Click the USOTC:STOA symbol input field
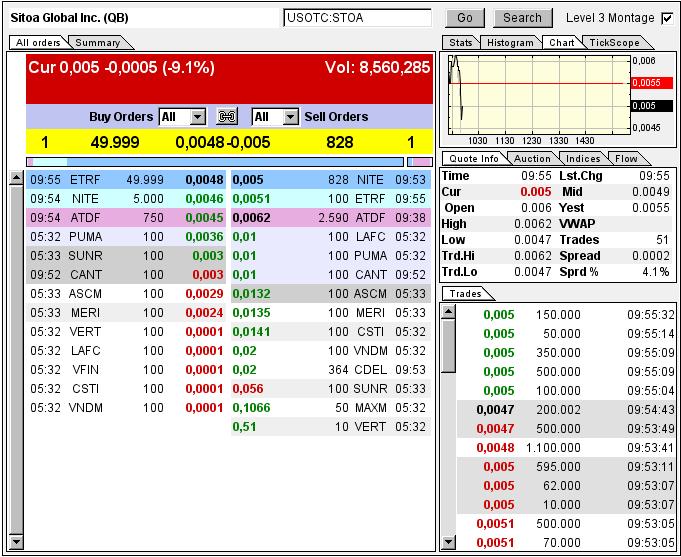 [x=357, y=18]
